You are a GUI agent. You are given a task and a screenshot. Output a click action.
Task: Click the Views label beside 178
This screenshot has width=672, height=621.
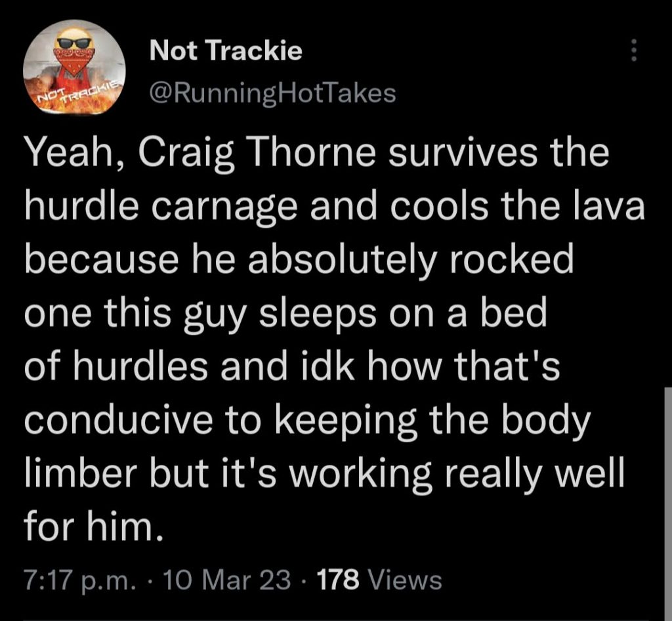pyautogui.click(x=405, y=580)
